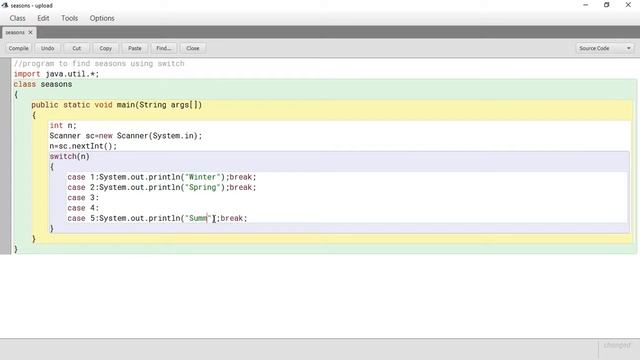Viewport: 640px width, 360px height.
Task: Click the 'int n;' line
Action: [63, 125]
